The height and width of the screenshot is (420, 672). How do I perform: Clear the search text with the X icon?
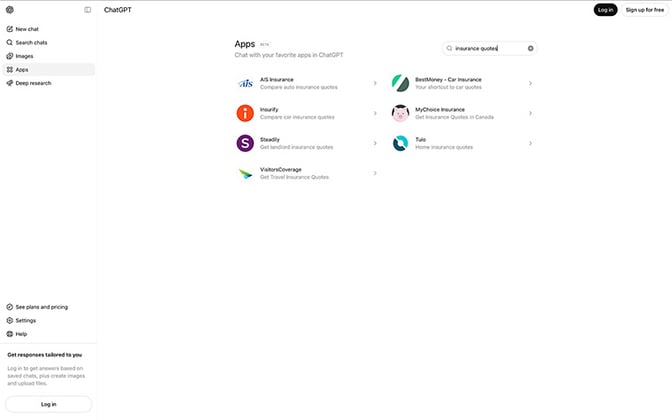pos(530,48)
